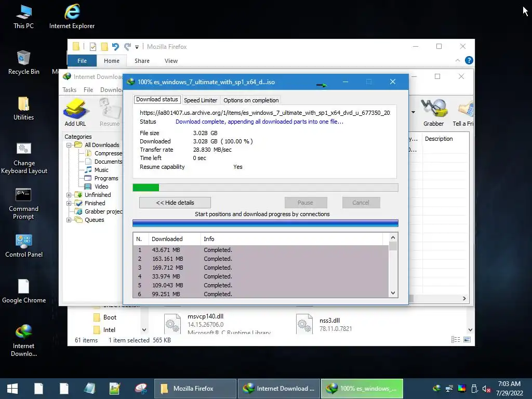Image resolution: width=532 pixels, height=399 pixels.
Task: Open the snipping tool taskbar icon
Action: (x=141, y=389)
